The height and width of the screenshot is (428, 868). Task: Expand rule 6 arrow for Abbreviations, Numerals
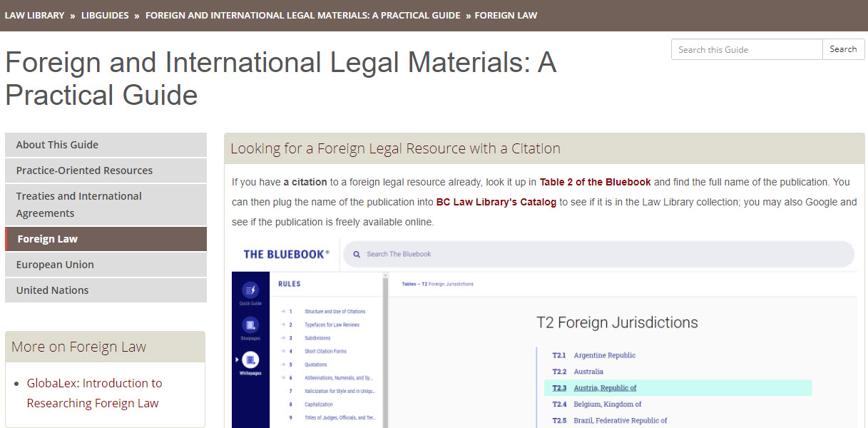click(283, 378)
